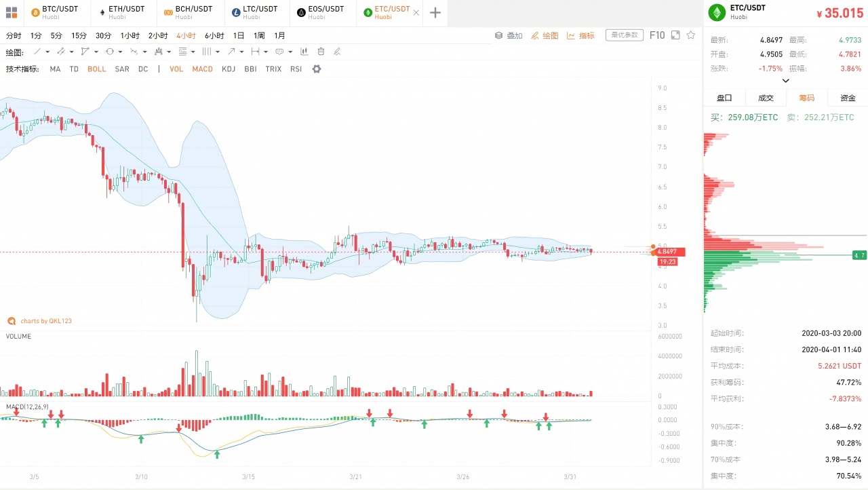Select the Gann fan drawing tool

point(159,52)
